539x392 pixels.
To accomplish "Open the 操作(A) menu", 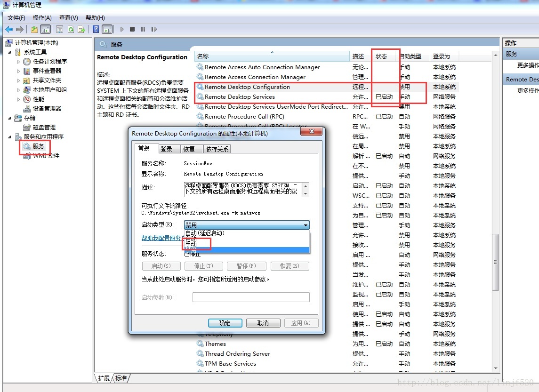I will coord(42,18).
